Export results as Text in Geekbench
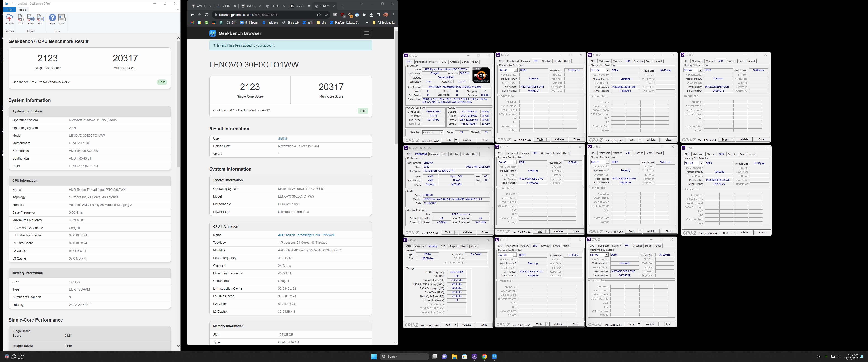868x362 pixels. [x=40, y=19]
